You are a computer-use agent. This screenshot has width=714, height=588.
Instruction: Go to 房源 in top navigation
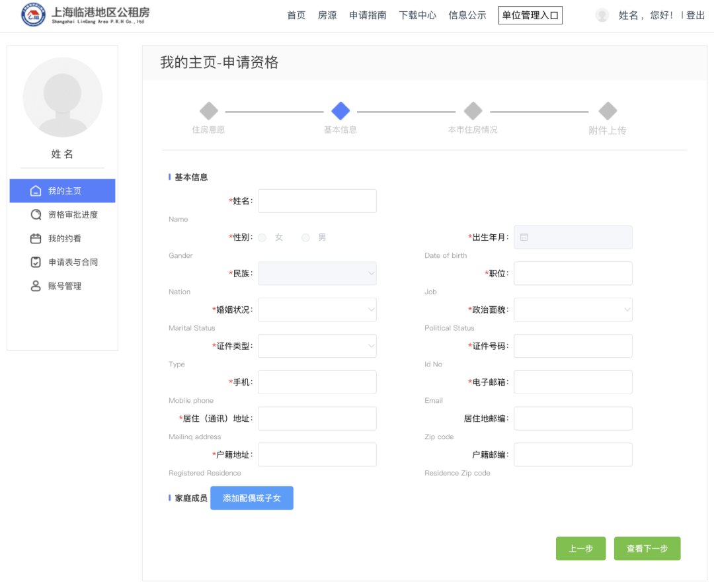(327, 15)
